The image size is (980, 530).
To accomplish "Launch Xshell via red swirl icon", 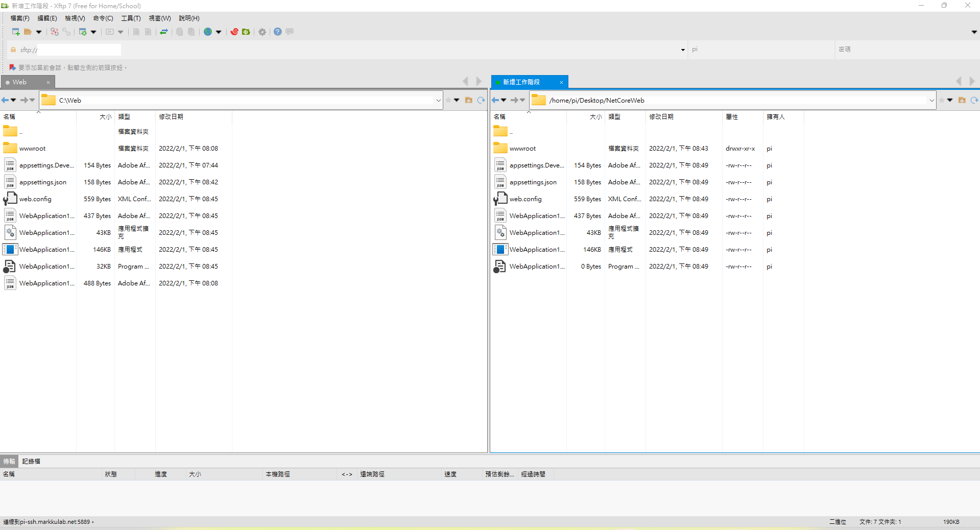I will [234, 32].
